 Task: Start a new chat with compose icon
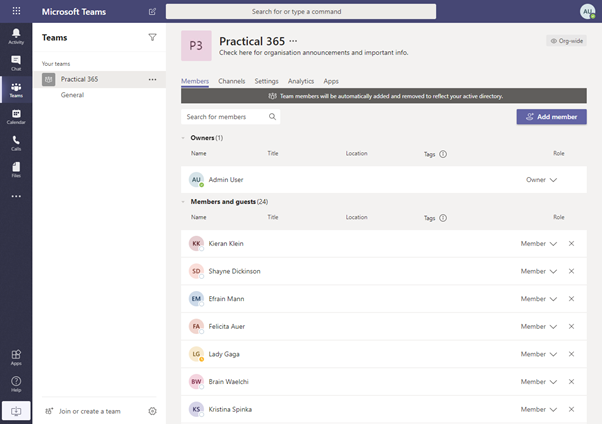(x=152, y=12)
